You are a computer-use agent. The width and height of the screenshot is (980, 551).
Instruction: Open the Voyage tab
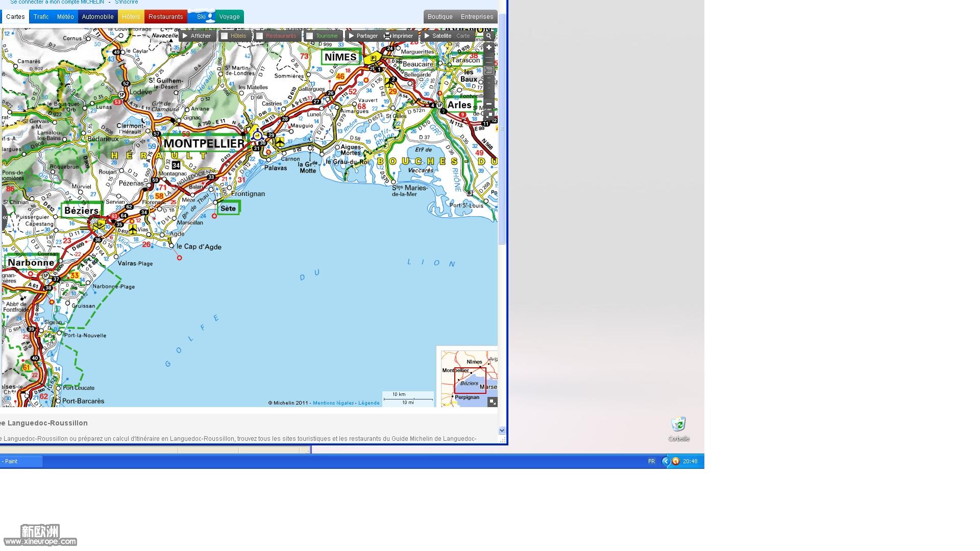(x=230, y=17)
